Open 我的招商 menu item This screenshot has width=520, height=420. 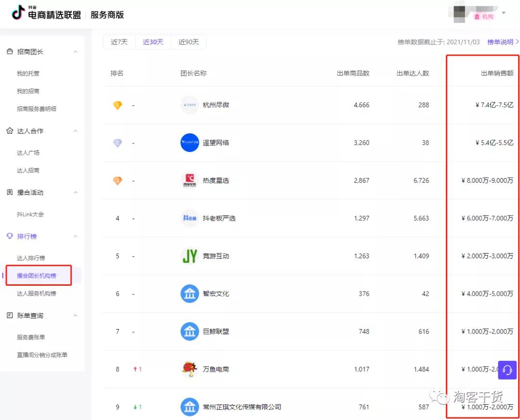tap(28, 91)
